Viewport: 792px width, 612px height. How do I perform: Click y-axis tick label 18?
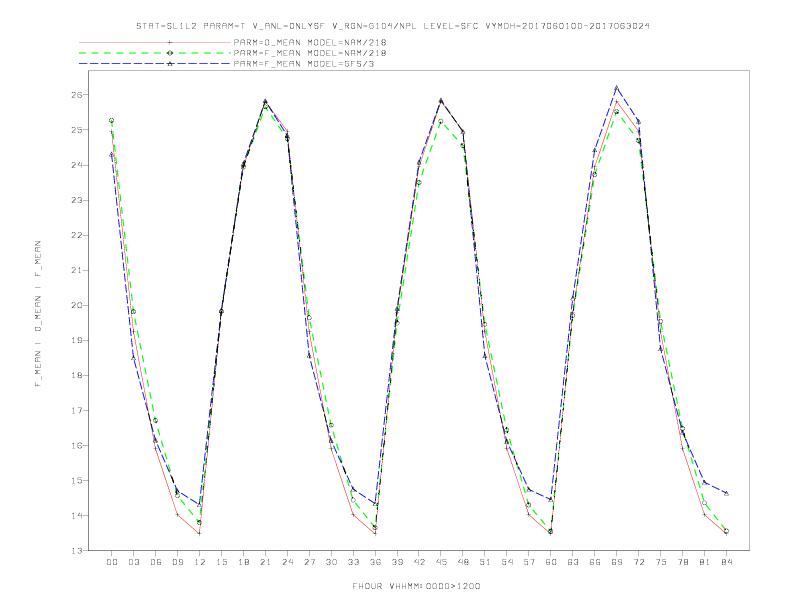[x=77, y=375]
